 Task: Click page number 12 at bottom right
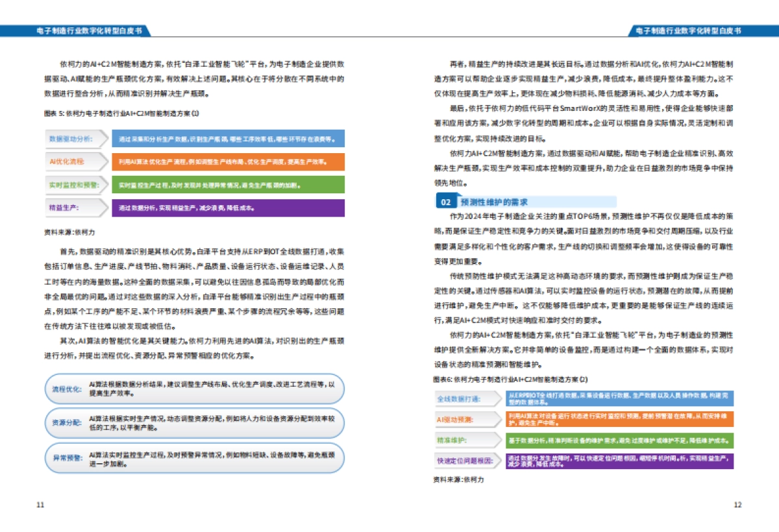tap(737, 504)
